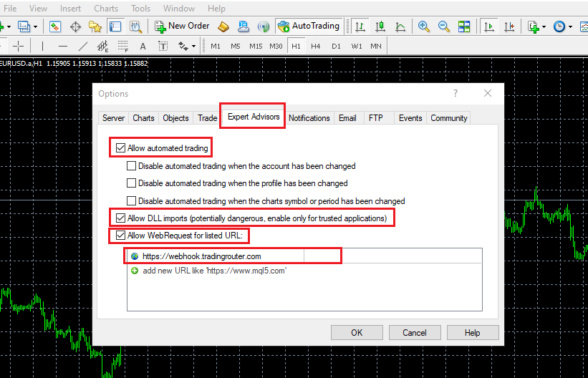Open the Charts menu
Screen dimensions: 588x378
(107, 9)
